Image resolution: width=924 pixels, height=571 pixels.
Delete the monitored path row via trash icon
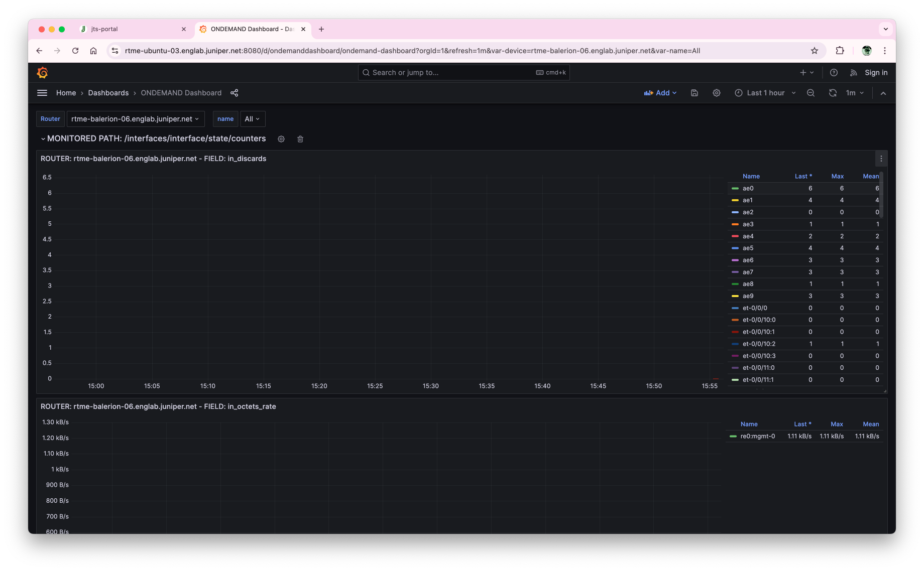click(x=300, y=139)
